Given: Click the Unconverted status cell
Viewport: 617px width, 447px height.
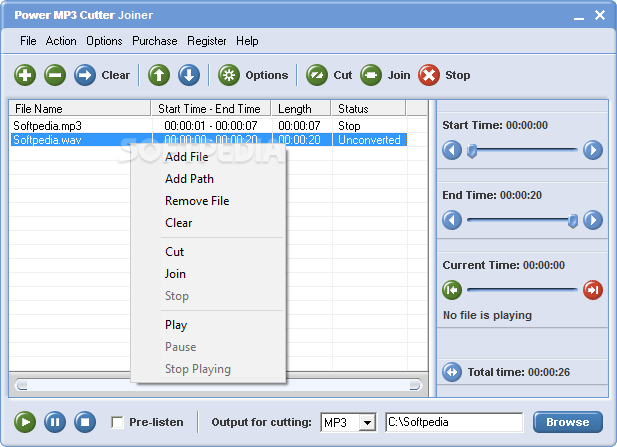Looking at the screenshot, I should click(369, 140).
